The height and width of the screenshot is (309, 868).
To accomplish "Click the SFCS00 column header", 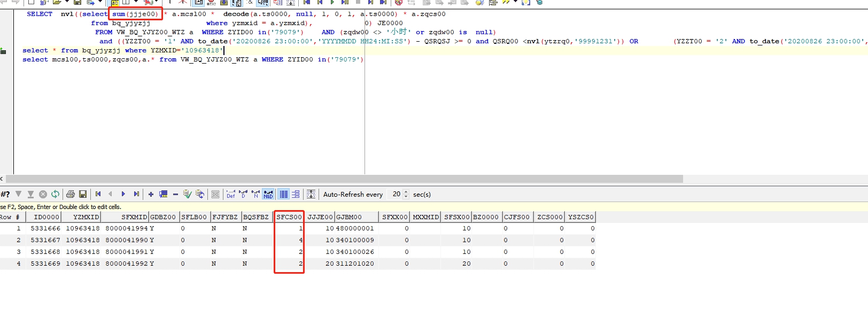I will click(x=289, y=217).
